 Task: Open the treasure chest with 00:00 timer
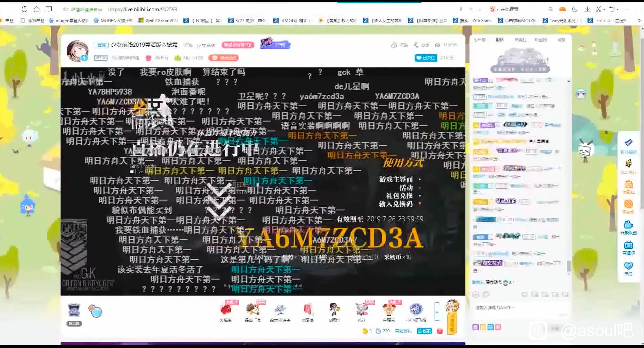tap(74, 312)
